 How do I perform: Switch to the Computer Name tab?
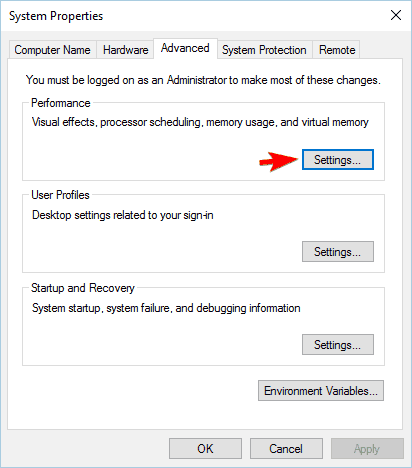pos(52,50)
